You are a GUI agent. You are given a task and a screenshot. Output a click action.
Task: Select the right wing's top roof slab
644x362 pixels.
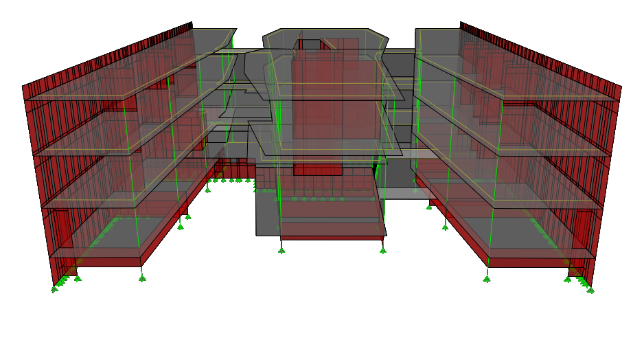point(508,76)
